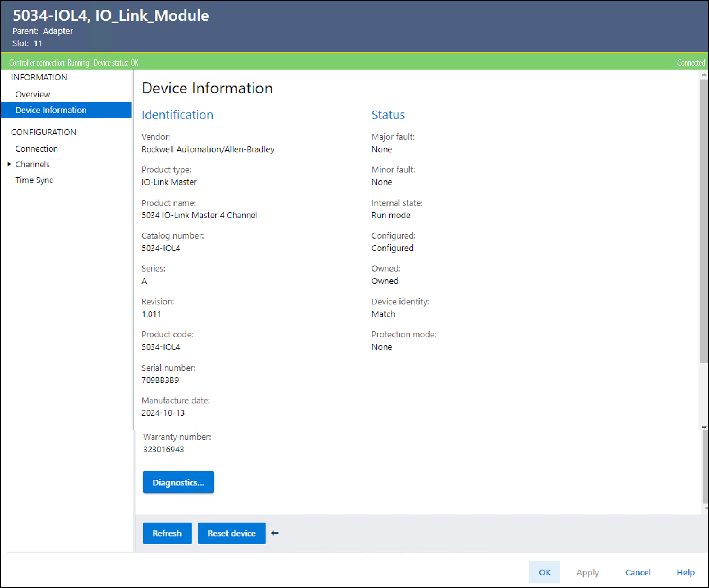
Task: Open the Overview page
Action: coord(33,94)
